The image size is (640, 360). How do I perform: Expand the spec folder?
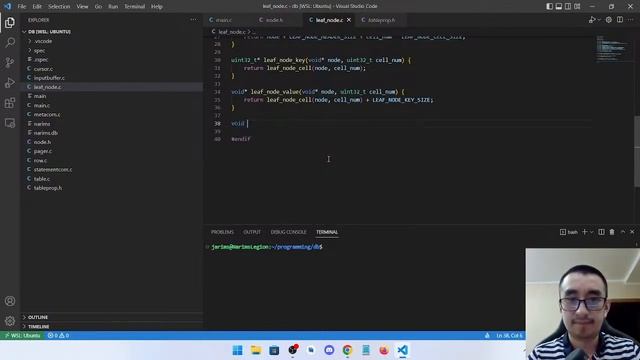tap(111, 51)
